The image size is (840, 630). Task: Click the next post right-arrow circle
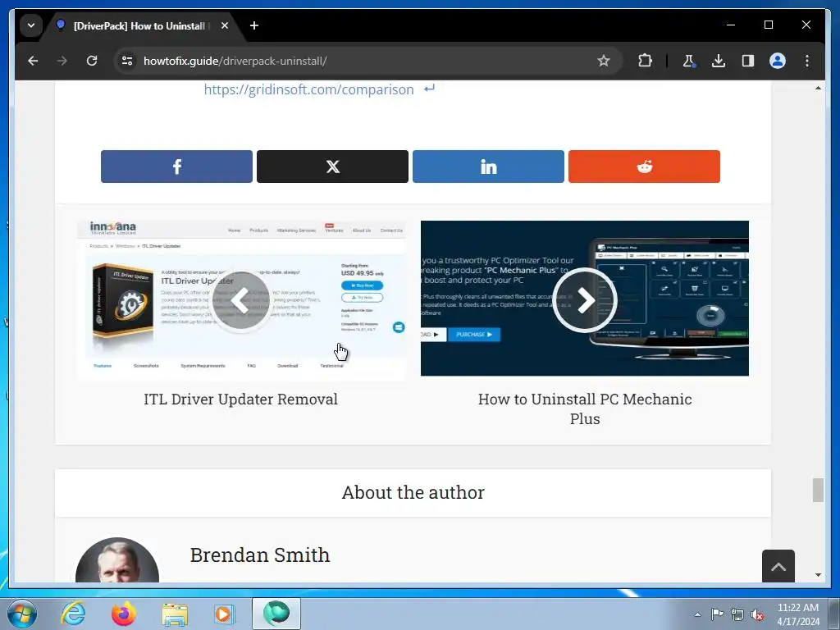tap(584, 300)
